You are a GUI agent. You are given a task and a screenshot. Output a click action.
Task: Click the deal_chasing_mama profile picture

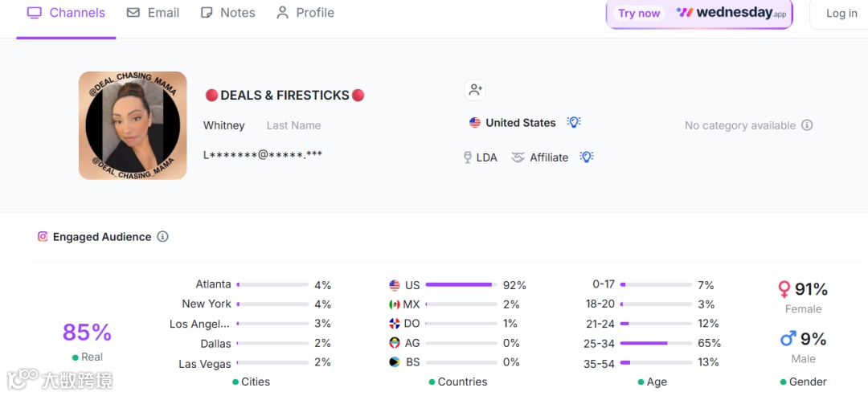[x=133, y=125]
